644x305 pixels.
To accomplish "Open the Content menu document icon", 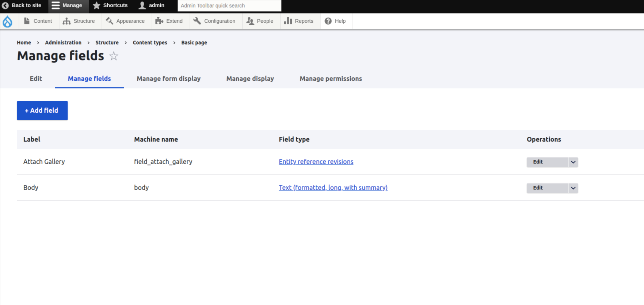I will (27, 21).
